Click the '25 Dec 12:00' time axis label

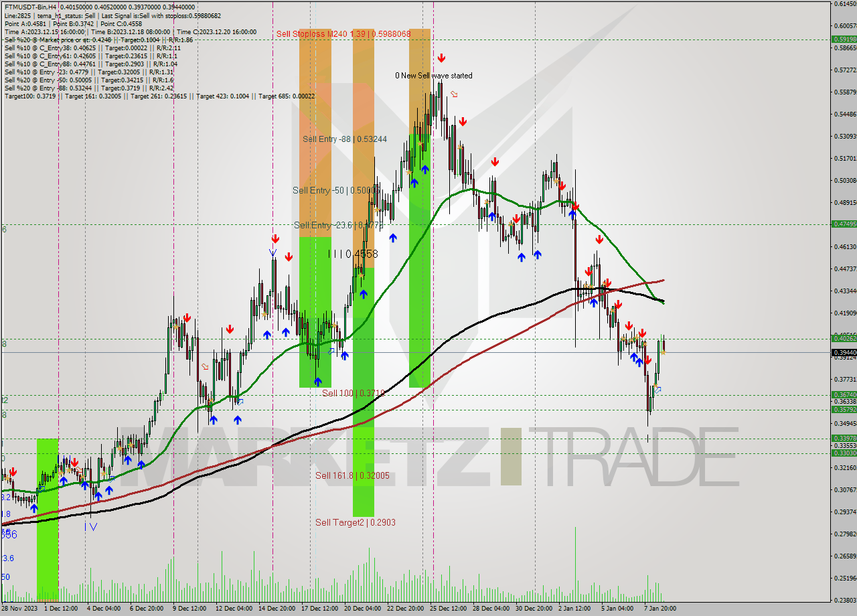(449, 609)
